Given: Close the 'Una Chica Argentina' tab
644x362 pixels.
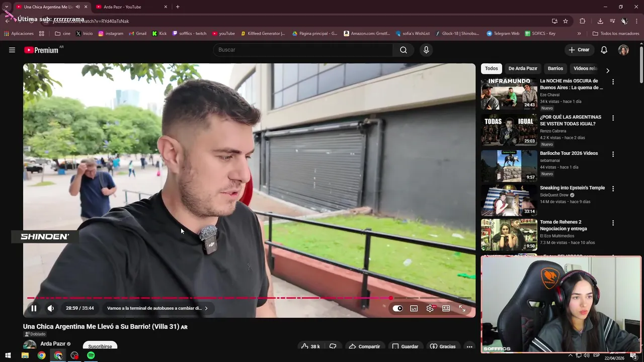Looking at the screenshot, I should (x=86, y=7).
